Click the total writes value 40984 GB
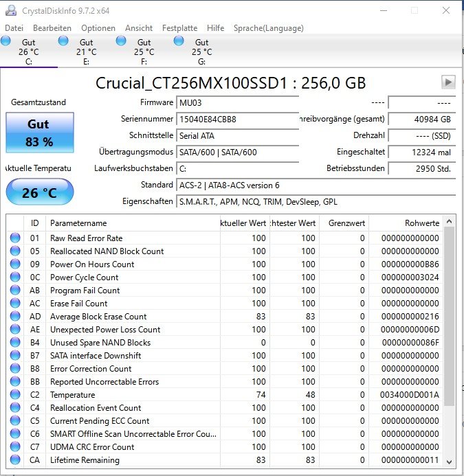This screenshot has width=464, height=476. (422, 119)
